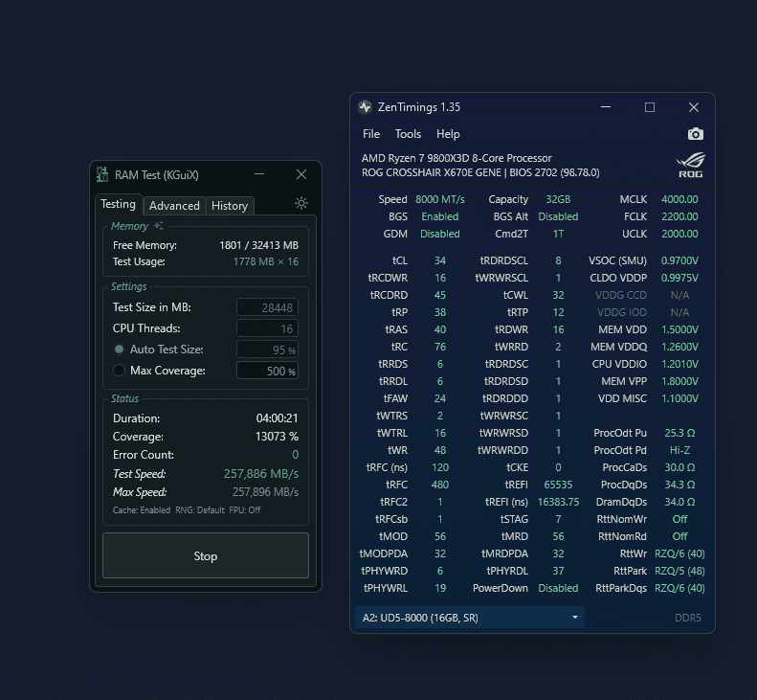Toggle the RAM Test theme sun icon
The image size is (757, 700).
(x=301, y=203)
